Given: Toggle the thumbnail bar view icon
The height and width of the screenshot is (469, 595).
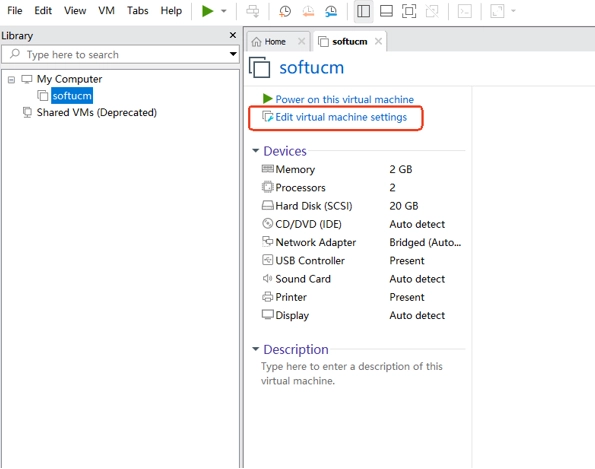Looking at the screenshot, I should [x=386, y=11].
